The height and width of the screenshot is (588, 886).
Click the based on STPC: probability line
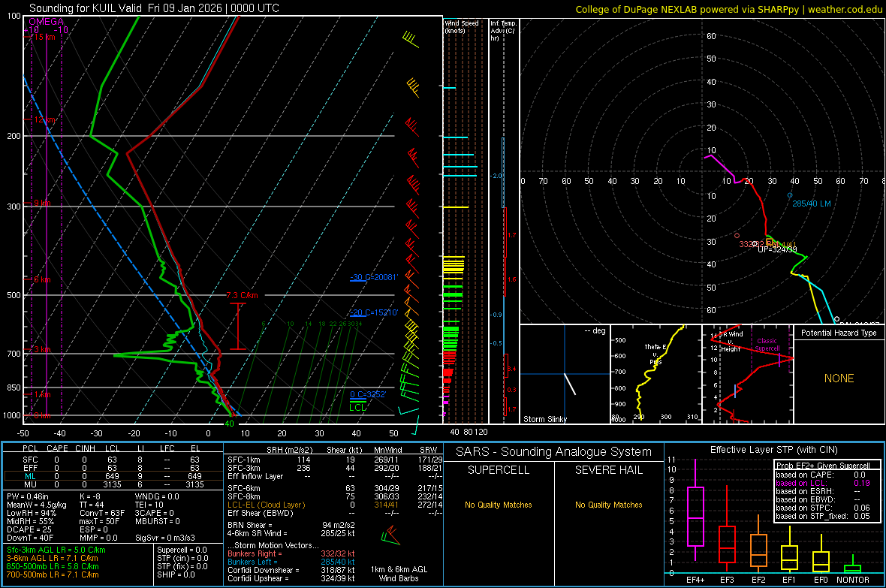click(x=823, y=508)
